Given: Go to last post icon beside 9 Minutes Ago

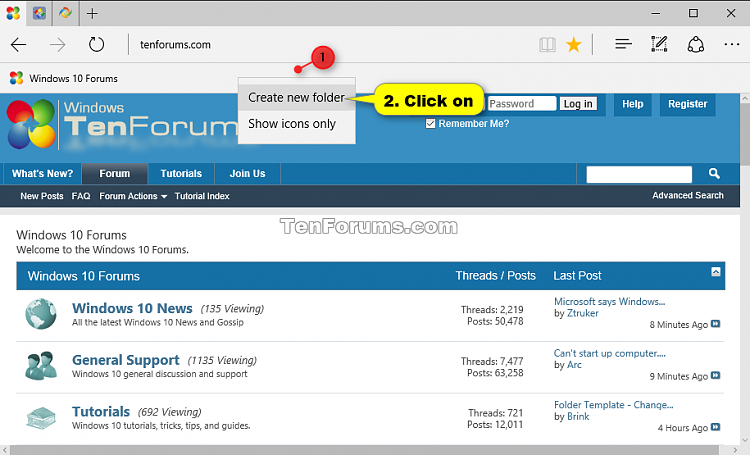Looking at the screenshot, I should coord(716,376).
